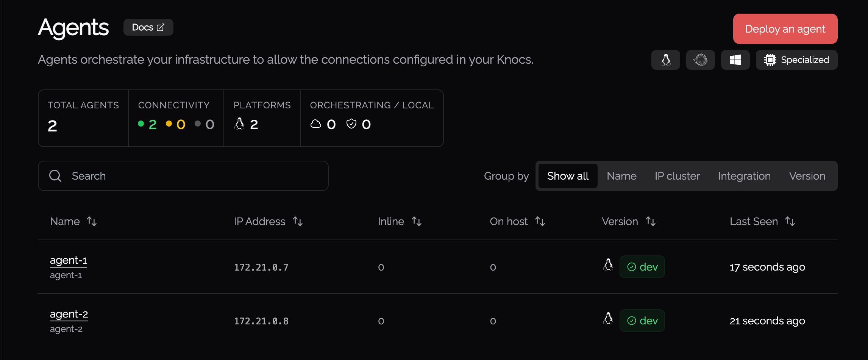Viewport: 868px width, 360px height.
Task: Click IP address 172.21.0.8
Action: tap(261, 321)
